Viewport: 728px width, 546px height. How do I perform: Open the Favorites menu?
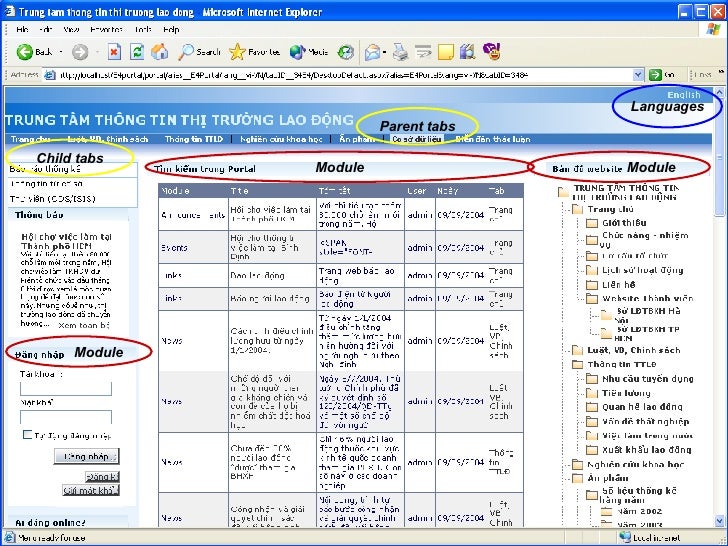coord(106,29)
